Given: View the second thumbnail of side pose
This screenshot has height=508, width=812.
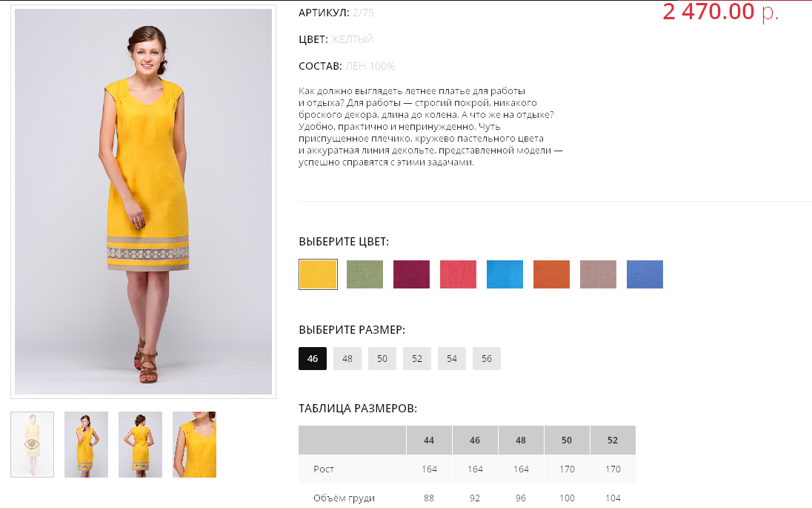Looking at the screenshot, I should tap(86, 444).
